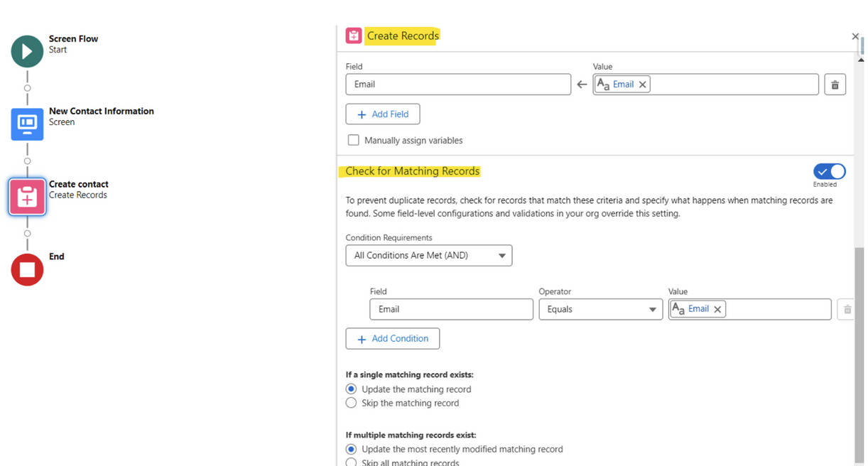Choose Update the matching record option

351,389
